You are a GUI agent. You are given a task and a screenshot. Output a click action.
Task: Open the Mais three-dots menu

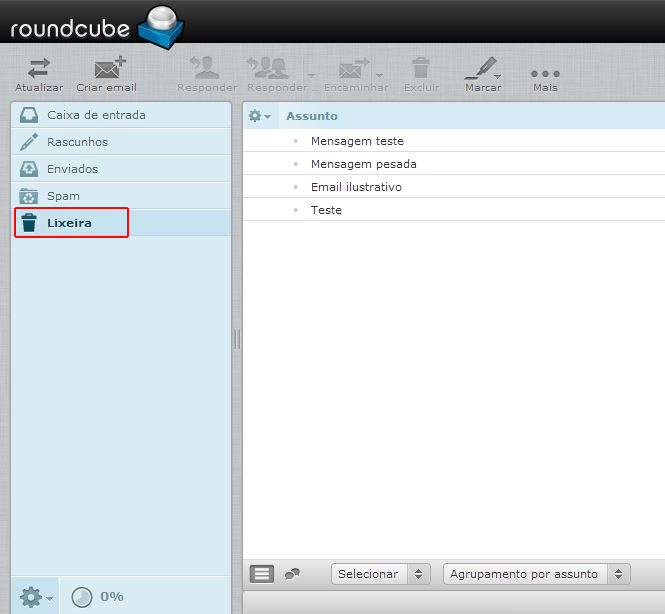pos(545,74)
